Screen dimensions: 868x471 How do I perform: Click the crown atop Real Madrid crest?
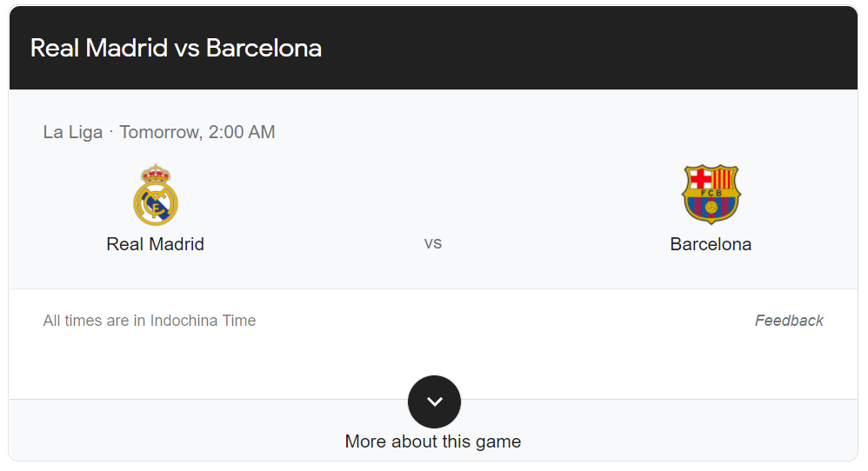coord(156,174)
